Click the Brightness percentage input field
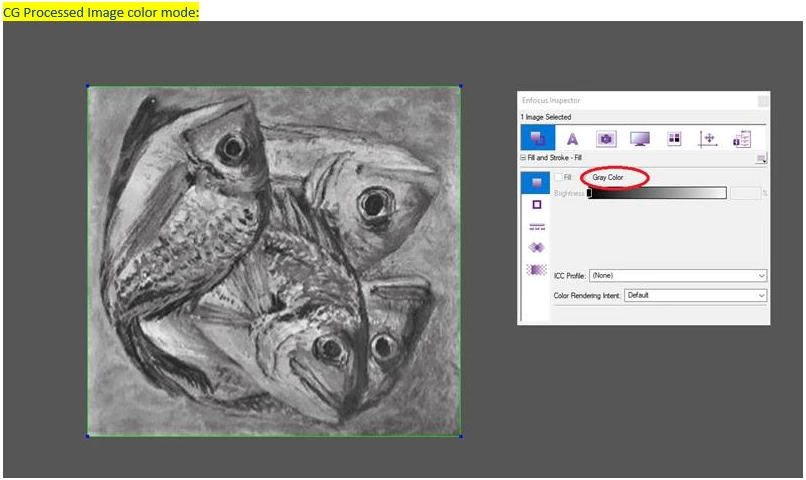This screenshot has height=480, width=806. [x=745, y=193]
